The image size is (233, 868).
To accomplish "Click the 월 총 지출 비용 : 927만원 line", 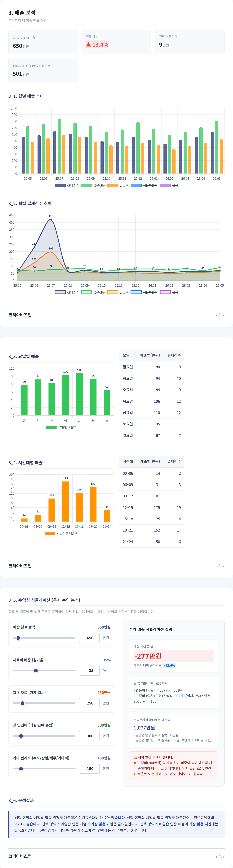I will click(x=150, y=684).
